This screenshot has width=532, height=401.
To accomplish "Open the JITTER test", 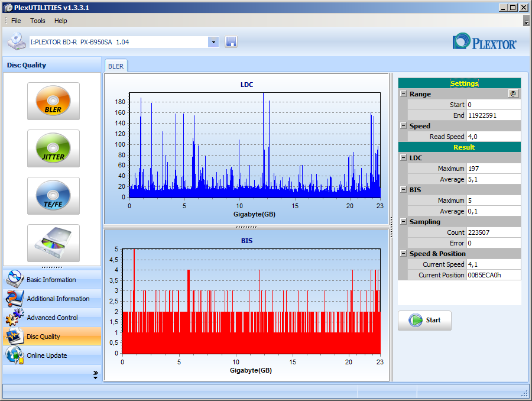I will (53, 148).
